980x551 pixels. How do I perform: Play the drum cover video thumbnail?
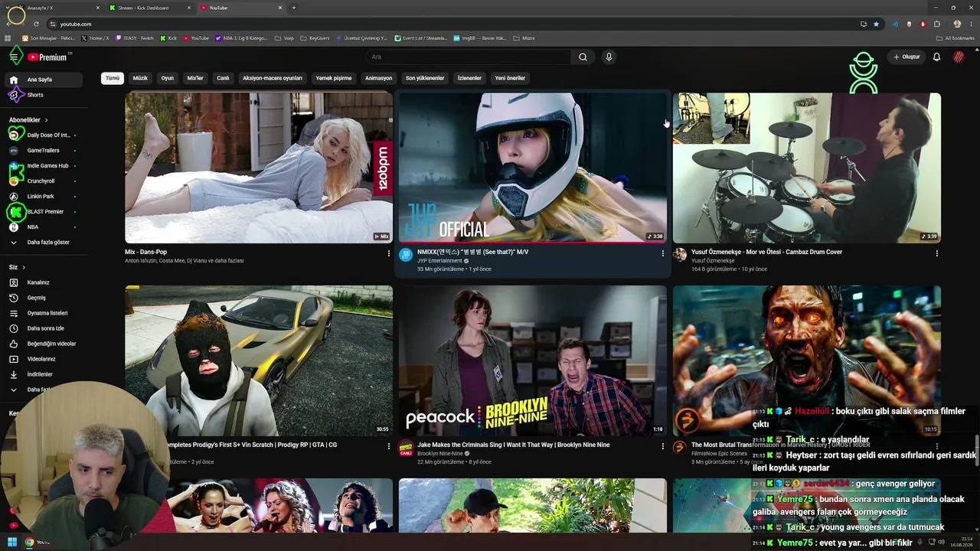click(x=807, y=168)
